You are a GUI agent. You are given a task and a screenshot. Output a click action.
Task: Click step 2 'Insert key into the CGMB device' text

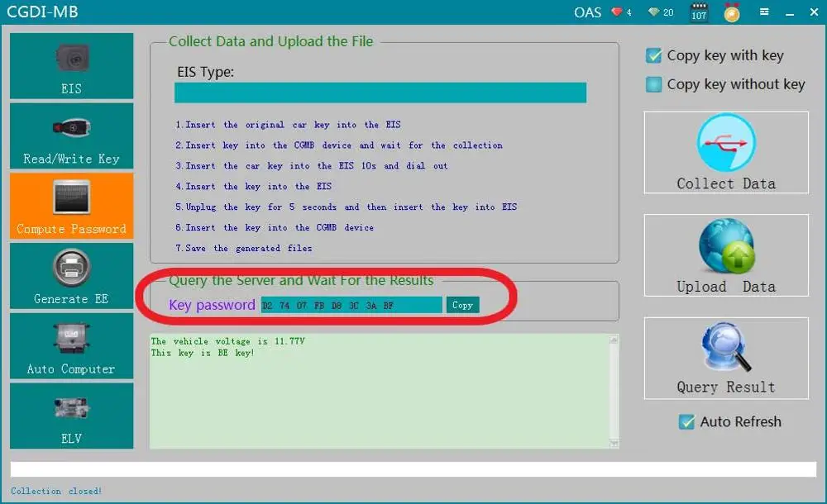coord(339,145)
